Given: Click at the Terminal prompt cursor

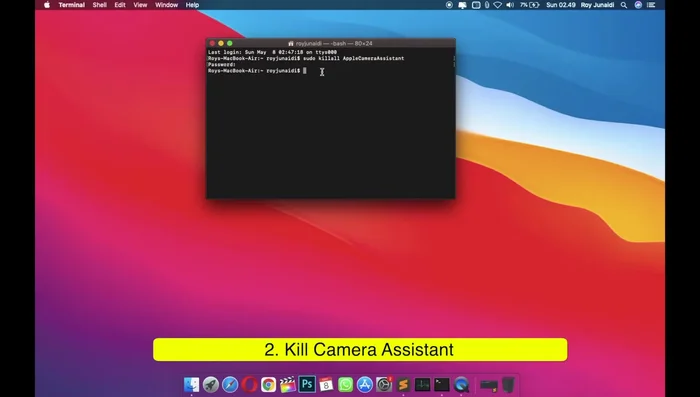Looking at the screenshot, I should coord(304,71).
